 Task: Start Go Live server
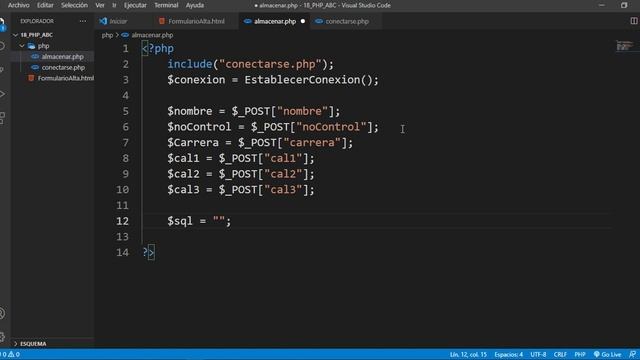pyautogui.click(x=607, y=354)
